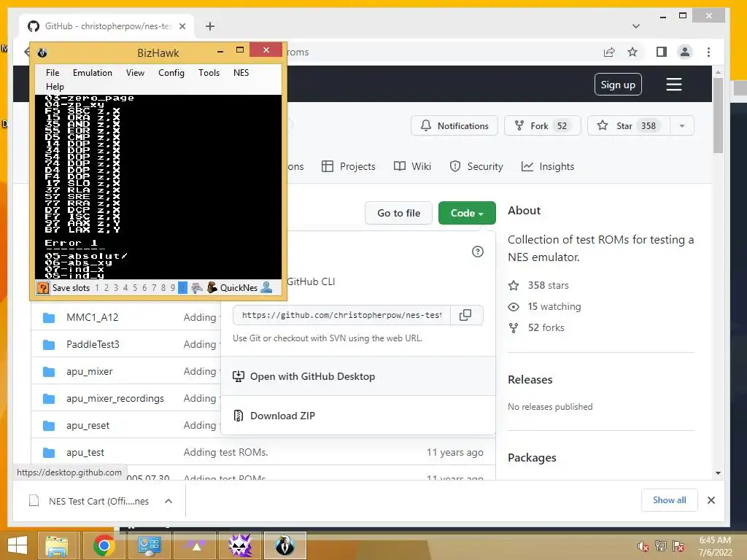Click the clone help question-mark icon
Image resolution: width=747 pixels, height=560 pixels.
pyautogui.click(x=477, y=252)
